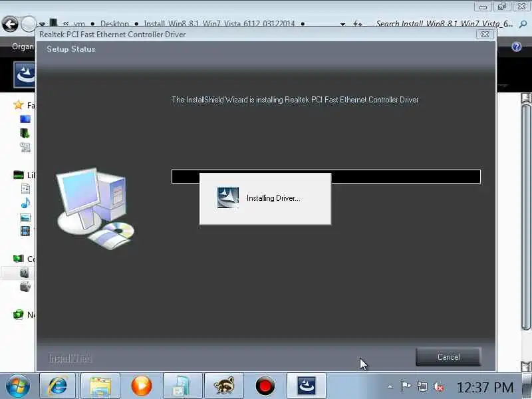The image size is (532, 399).
Task: Open the Action Center flag icon
Action: click(x=406, y=386)
